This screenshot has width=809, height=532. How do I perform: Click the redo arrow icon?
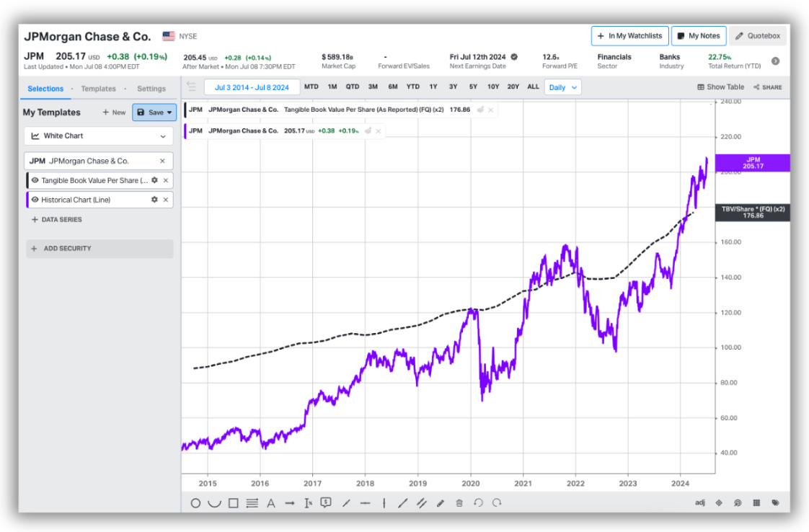point(497,502)
